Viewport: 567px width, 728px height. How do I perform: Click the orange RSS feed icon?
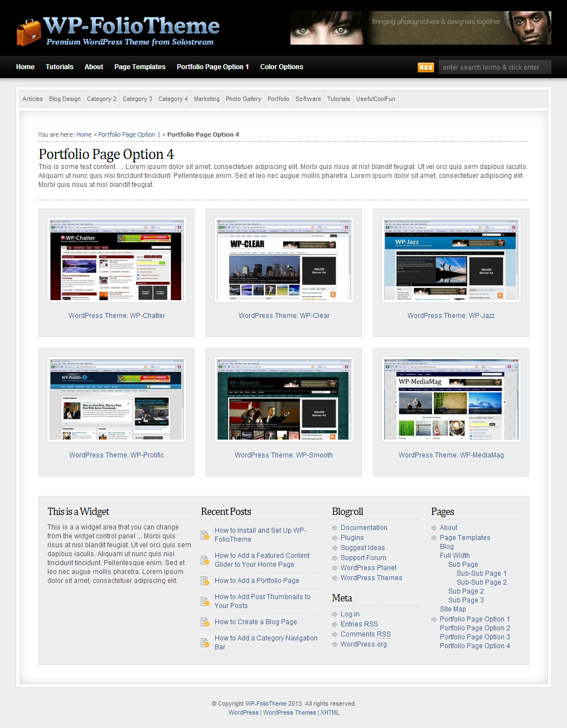coord(426,67)
